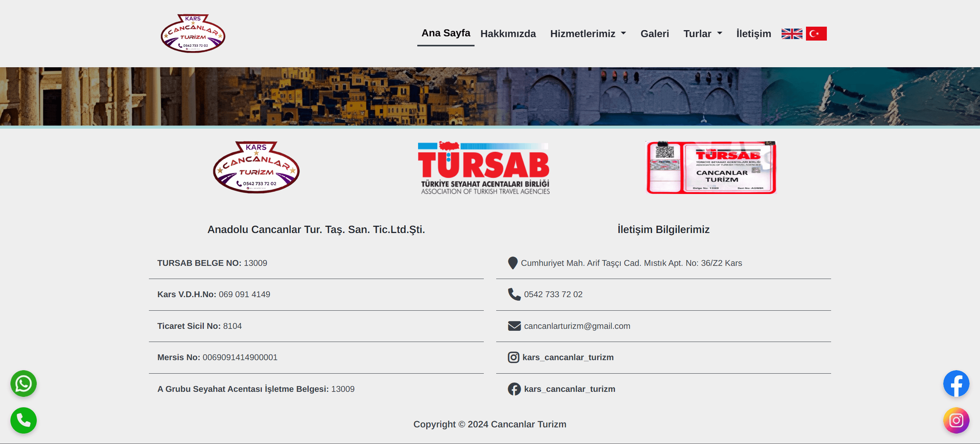Click Anadolu Cancanlar Tur. Taş. San. heading

[316, 230]
